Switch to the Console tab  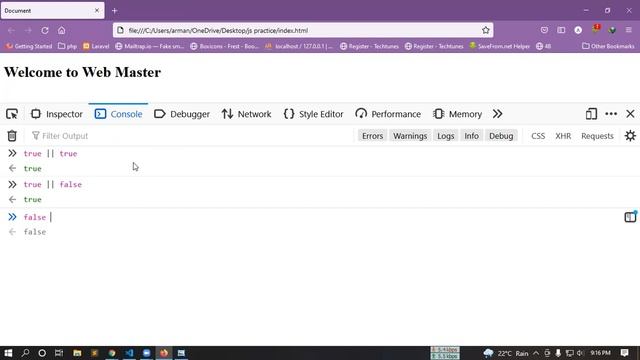pyautogui.click(x=118, y=114)
